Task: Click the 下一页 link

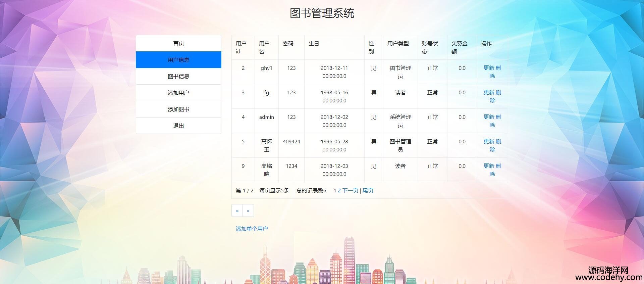Action: (351, 190)
